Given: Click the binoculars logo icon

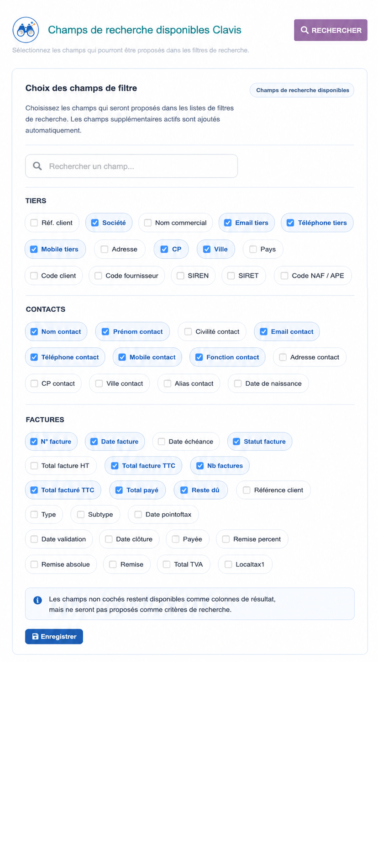Looking at the screenshot, I should click(x=26, y=30).
